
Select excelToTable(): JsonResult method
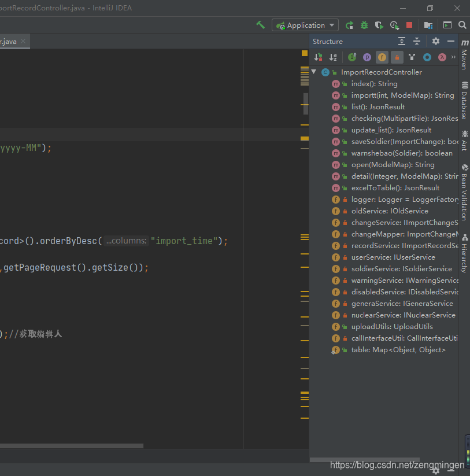pyautogui.click(x=395, y=188)
